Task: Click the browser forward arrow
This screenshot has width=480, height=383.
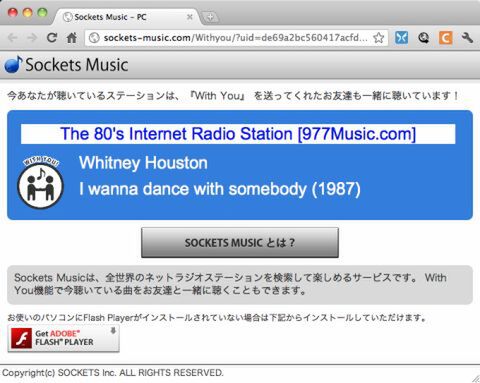Action: coord(32,38)
